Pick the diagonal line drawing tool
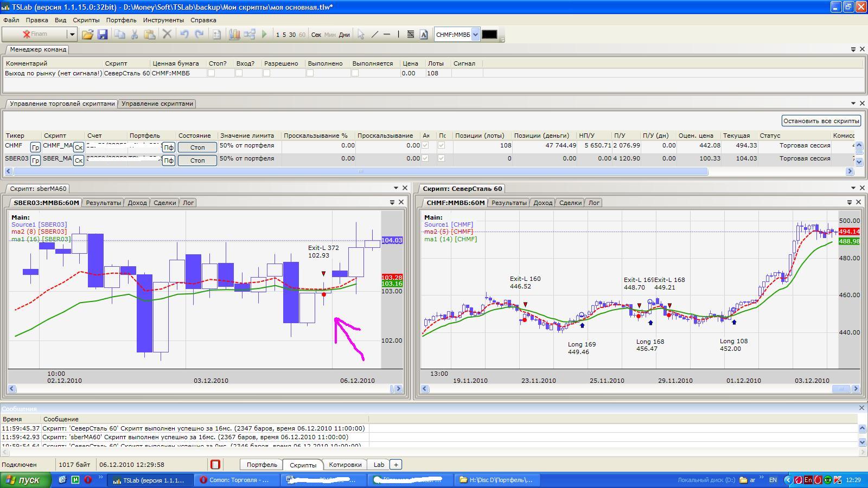Viewport: 868px width, 488px height. [374, 34]
